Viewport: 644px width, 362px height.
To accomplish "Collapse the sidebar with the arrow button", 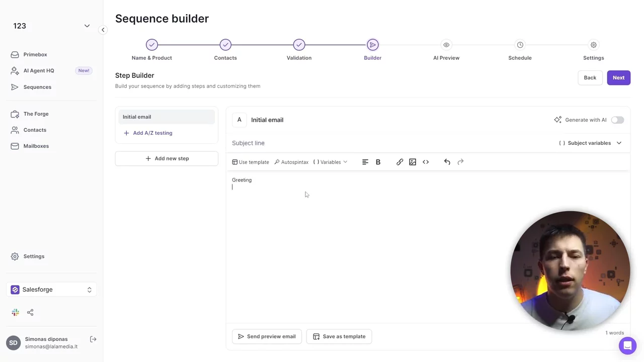I will click(103, 30).
